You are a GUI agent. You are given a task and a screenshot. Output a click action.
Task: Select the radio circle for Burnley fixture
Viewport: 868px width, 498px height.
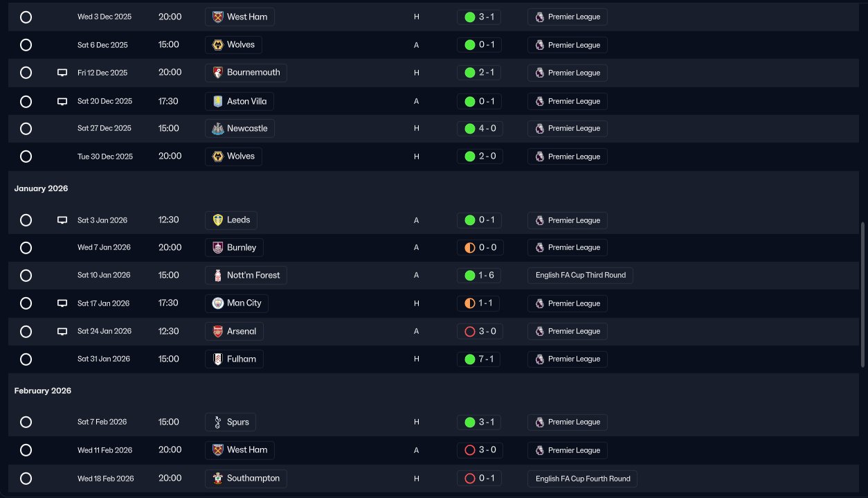coord(26,247)
